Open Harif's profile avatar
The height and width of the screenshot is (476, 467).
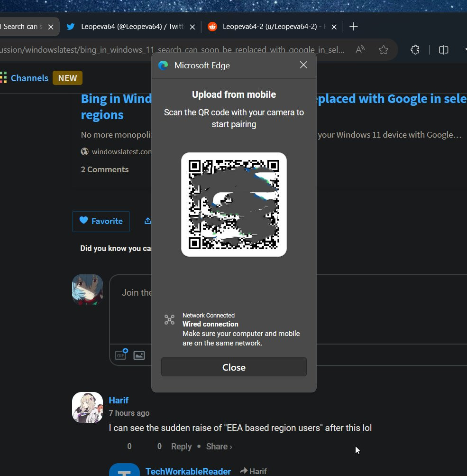click(x=87, y=407)
